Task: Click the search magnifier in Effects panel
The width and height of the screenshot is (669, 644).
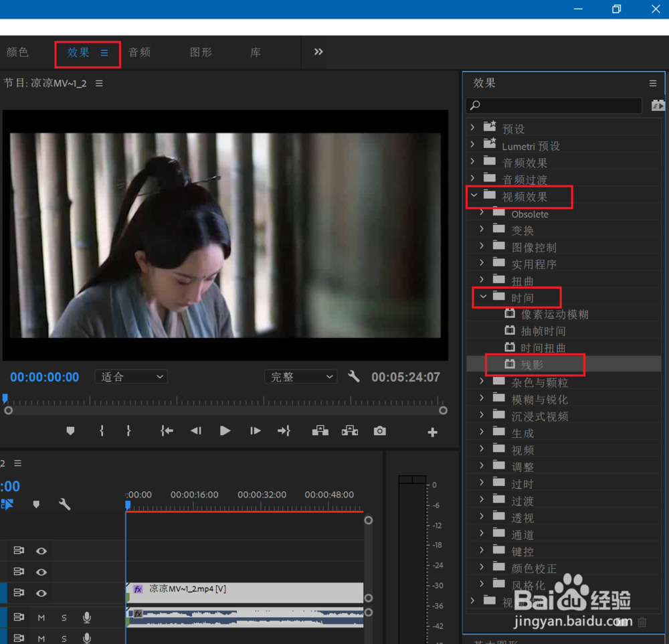Action: coord(475,105)
